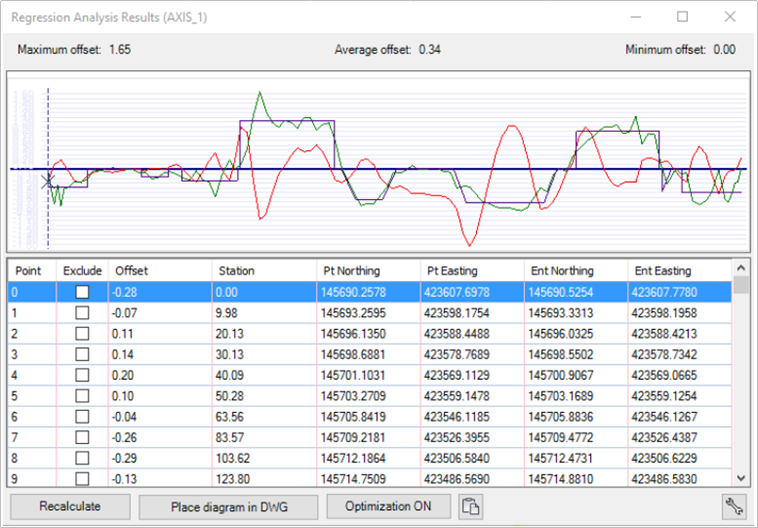This screenshot has height=528, width=758.
Task: Close the Regression Analysis Results window
Action: pos(730,17)
